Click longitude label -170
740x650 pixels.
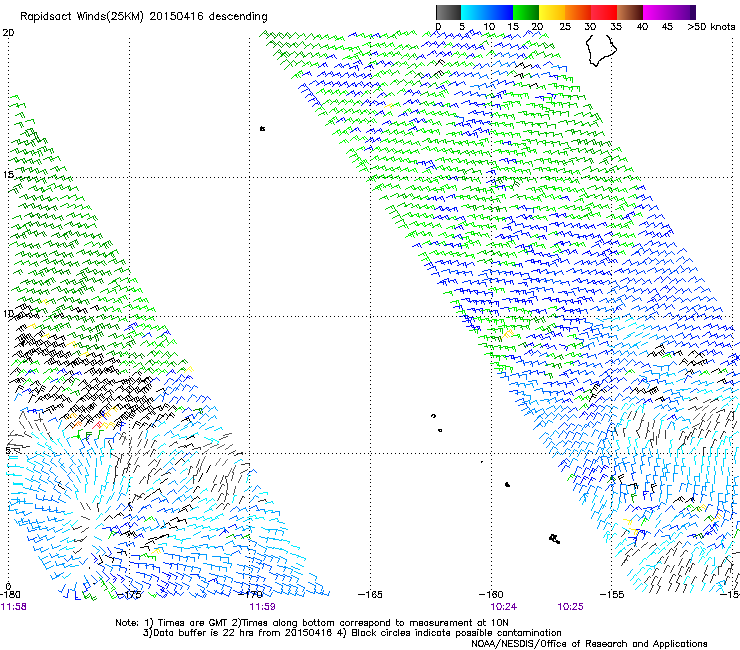(250, 595)
